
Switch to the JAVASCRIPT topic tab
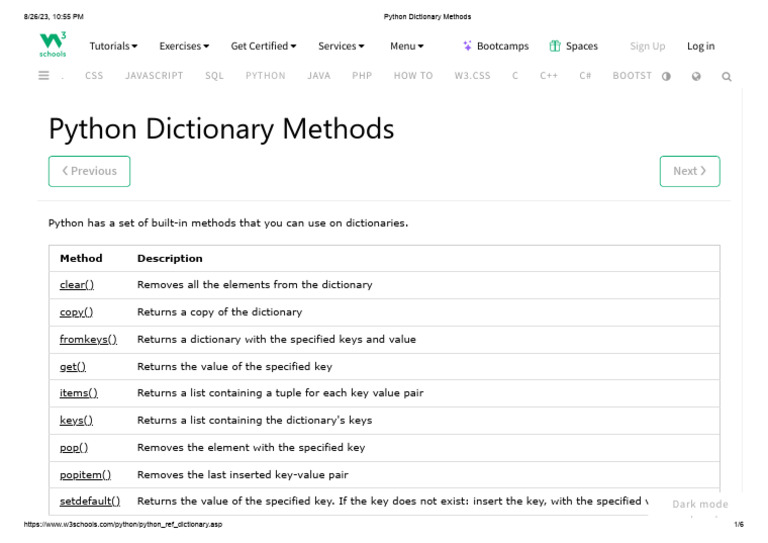(154, 76)
